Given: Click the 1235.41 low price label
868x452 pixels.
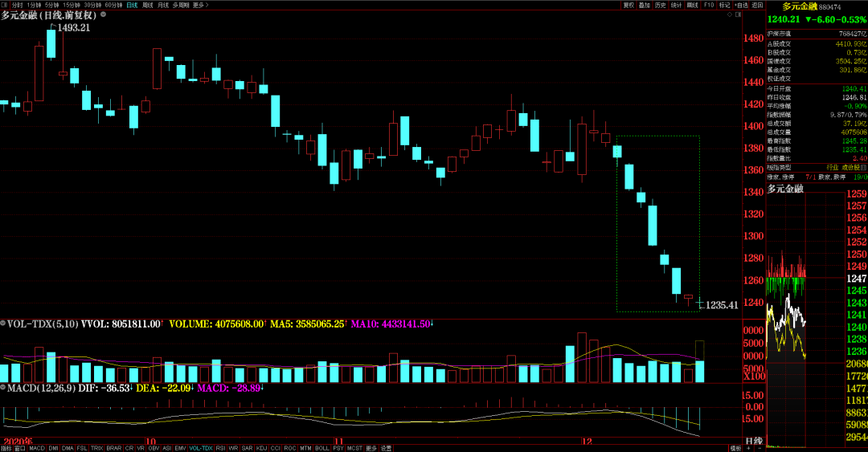Looking at the screenshot, I should [x=722, y=305].
